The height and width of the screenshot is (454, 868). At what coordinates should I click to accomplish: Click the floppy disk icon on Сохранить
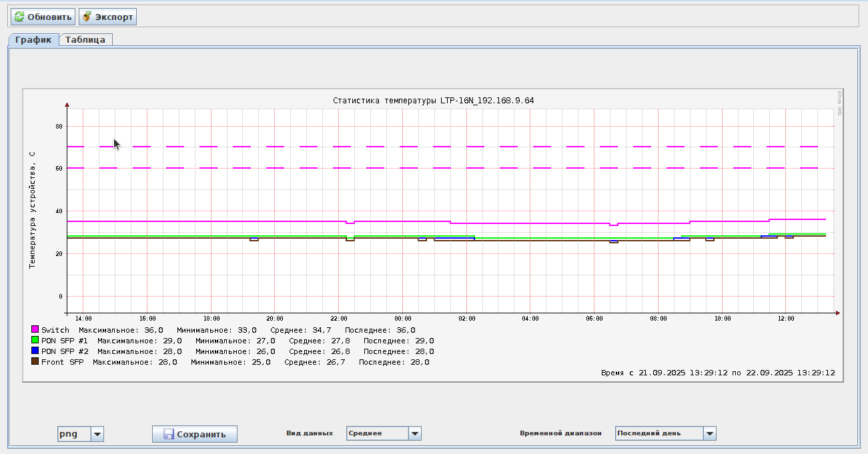[168, 435]
